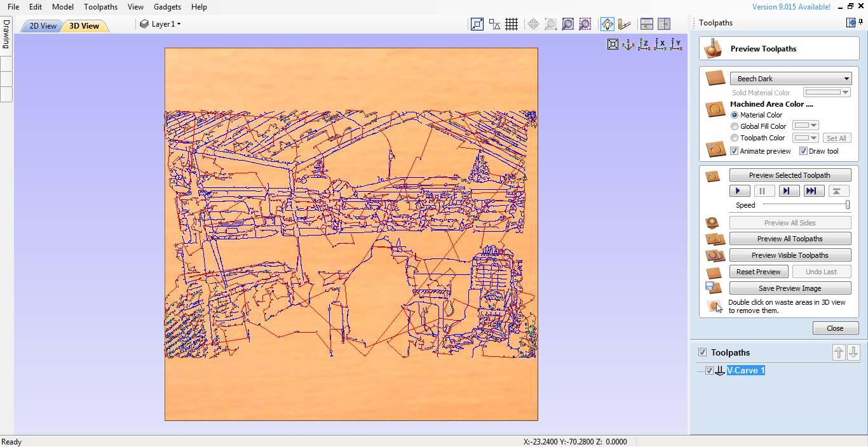868x447 pixels.
Task: Click the draw toolpaths pencil icon
Action: (x=625, y=24)
